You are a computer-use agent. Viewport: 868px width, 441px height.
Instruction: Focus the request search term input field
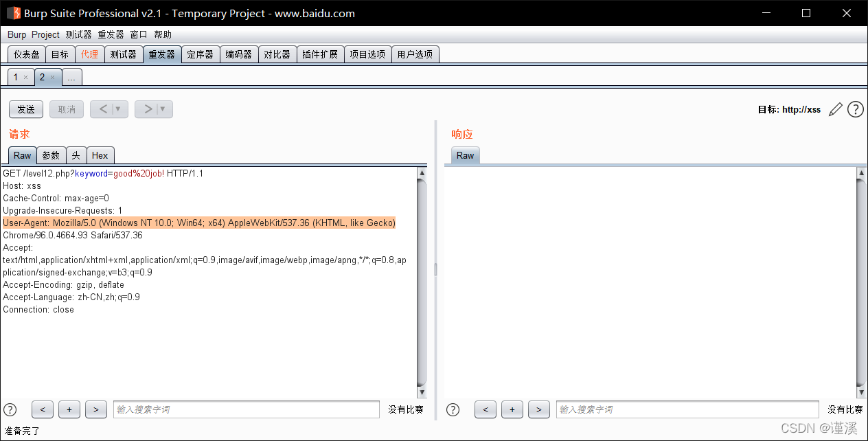pos(247,409)
